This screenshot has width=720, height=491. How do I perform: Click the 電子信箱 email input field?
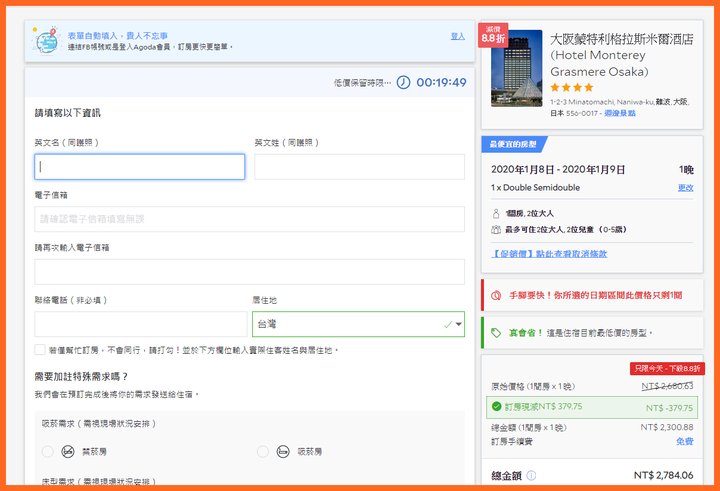(249, 219)
